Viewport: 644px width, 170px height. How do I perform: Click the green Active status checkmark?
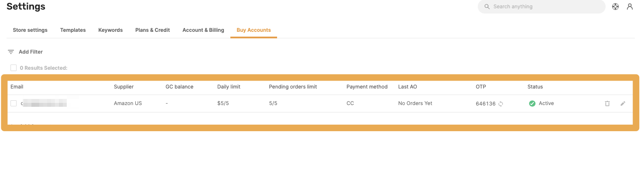click(532, 104)
